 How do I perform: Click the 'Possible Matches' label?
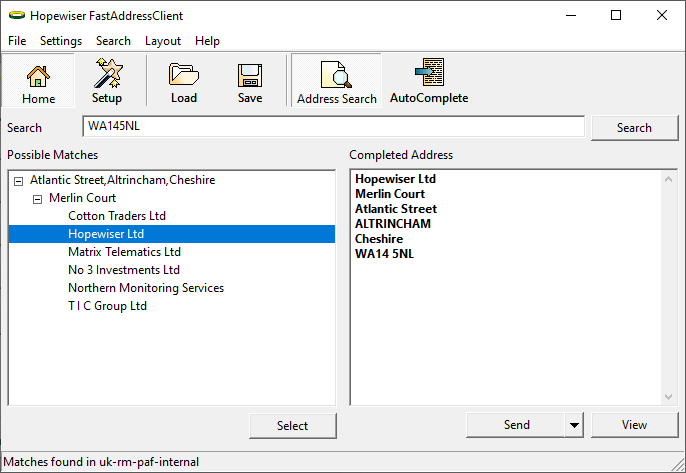[x=52, y=155]
